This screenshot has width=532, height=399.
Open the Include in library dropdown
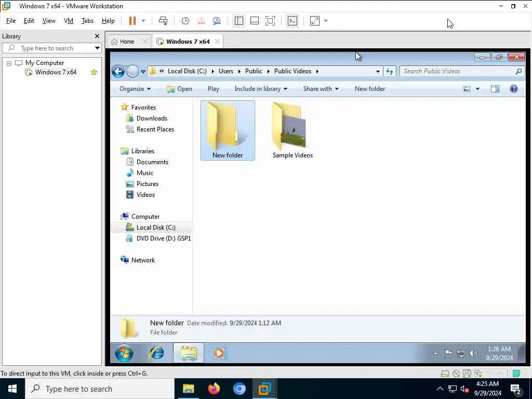261,88
